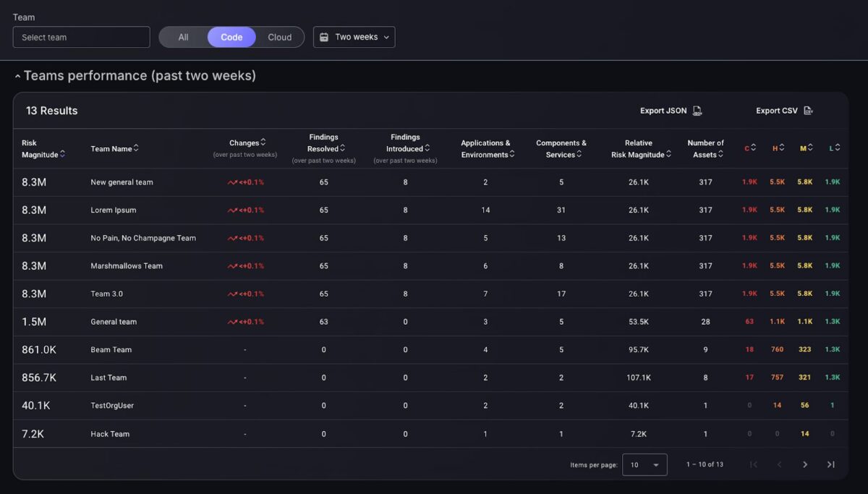Switch filter to Cloud
This screenshot has height=494, width=868.
280,37
